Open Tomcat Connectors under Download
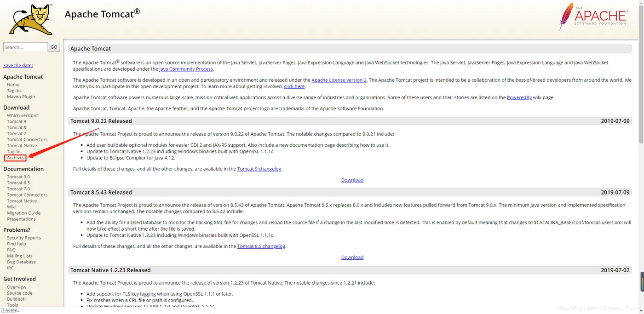The height and width of the screenshot is (314, 644). pos(27,139)
